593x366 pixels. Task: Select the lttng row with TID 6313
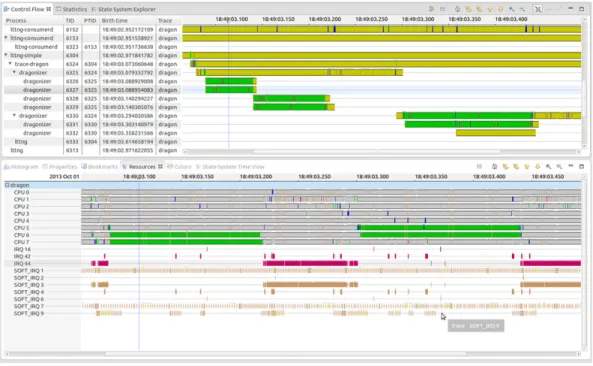(92, 150)
